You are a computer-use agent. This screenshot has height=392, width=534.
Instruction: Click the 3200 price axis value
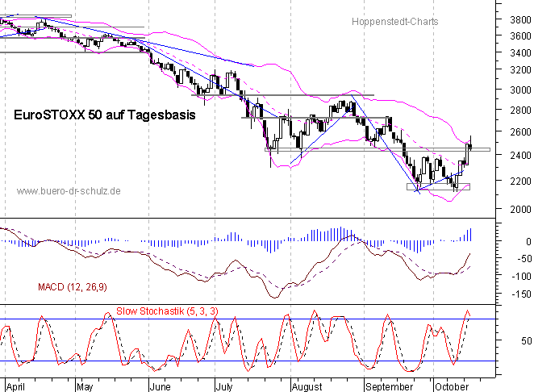point(520,70)
